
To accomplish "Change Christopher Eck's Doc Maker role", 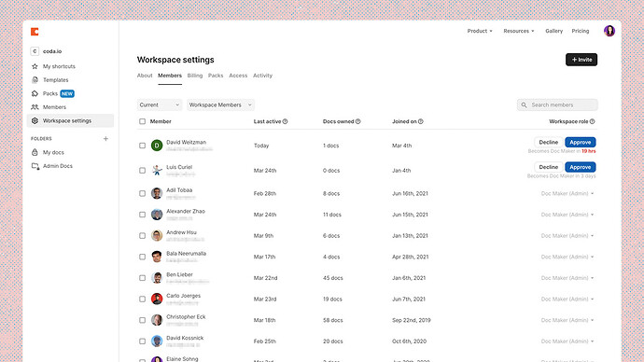I will click(x=567, y=320).
